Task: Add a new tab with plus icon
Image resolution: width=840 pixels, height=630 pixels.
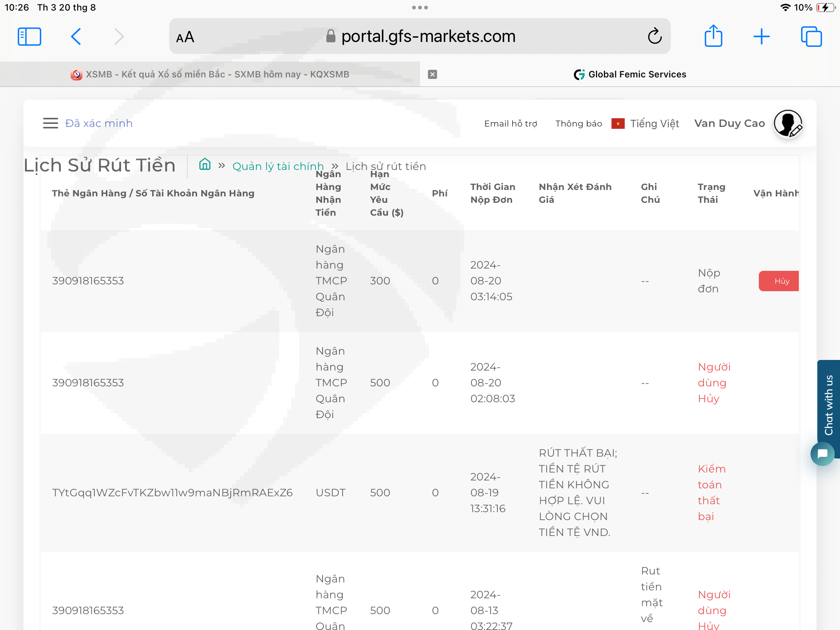Action: (761, 37)
